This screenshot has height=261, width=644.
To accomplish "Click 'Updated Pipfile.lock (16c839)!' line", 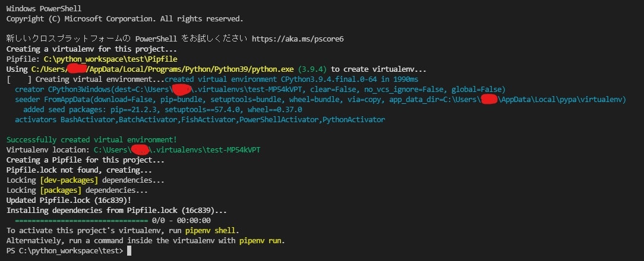I will point(69,200).
